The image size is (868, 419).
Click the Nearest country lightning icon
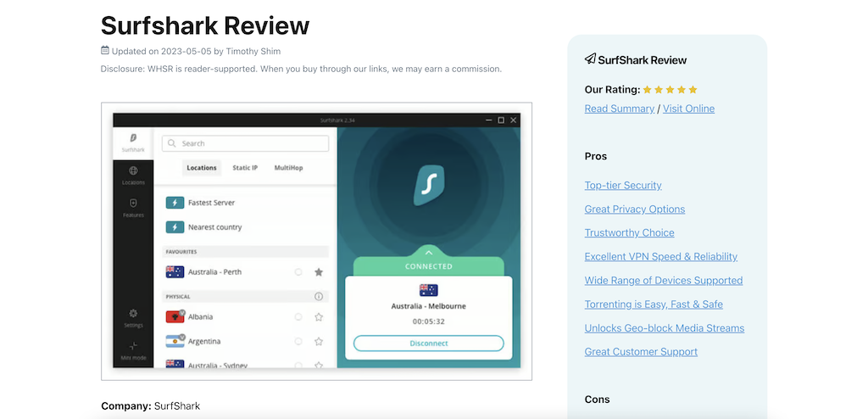click(x=175, y=227)
